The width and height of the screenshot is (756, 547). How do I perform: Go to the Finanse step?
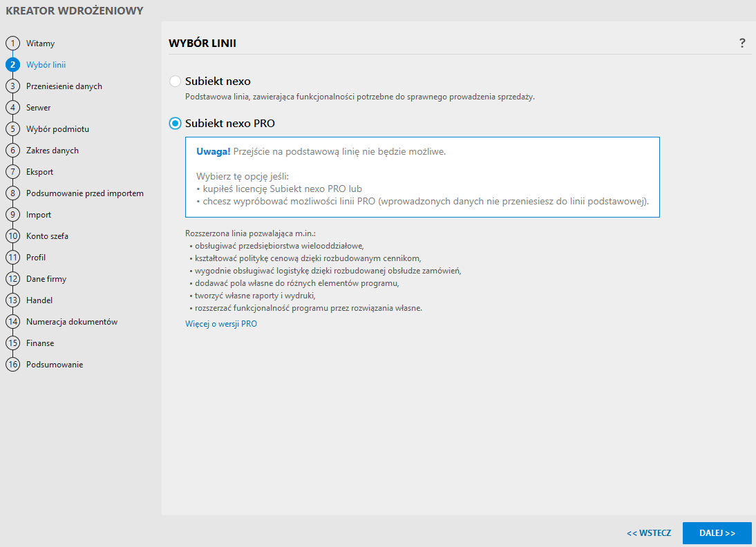tap(40, 343)
